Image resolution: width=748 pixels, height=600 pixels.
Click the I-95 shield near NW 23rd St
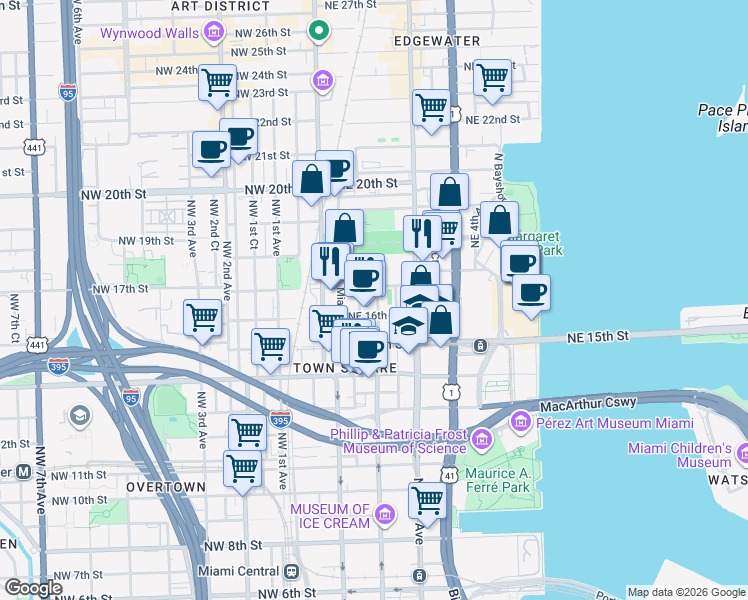point(68,92)
